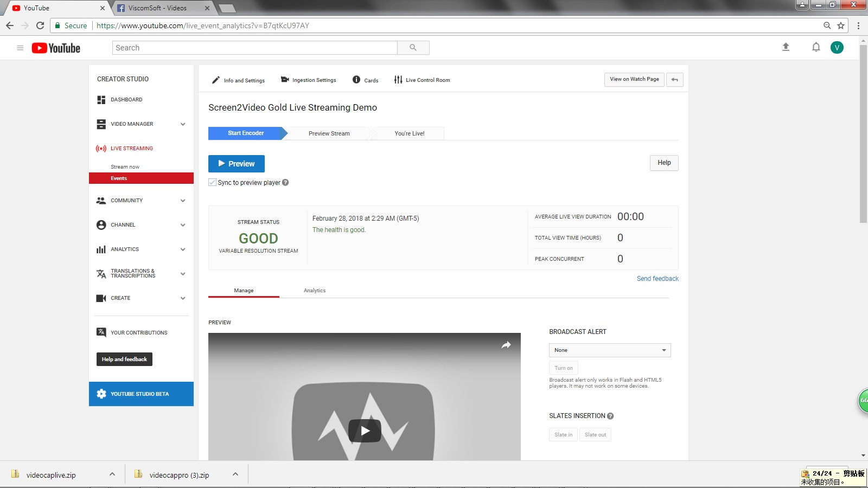Viewport: 868px width, 488px height.
Task: Click the YouTube logo home icon
Action: pos(56,48)
